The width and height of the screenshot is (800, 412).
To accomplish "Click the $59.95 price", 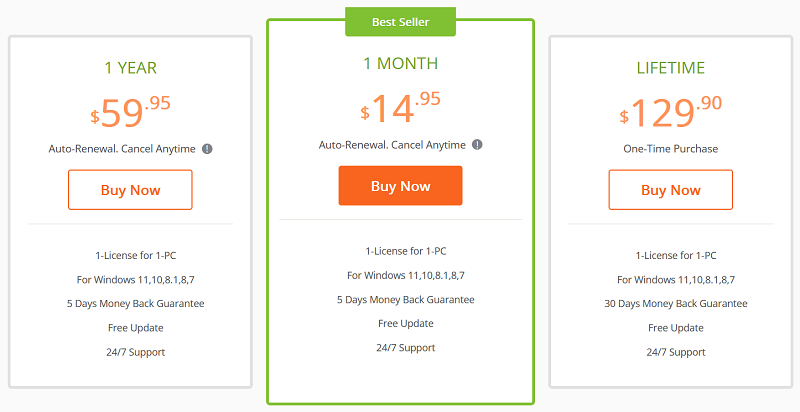I will click(131, 112).
